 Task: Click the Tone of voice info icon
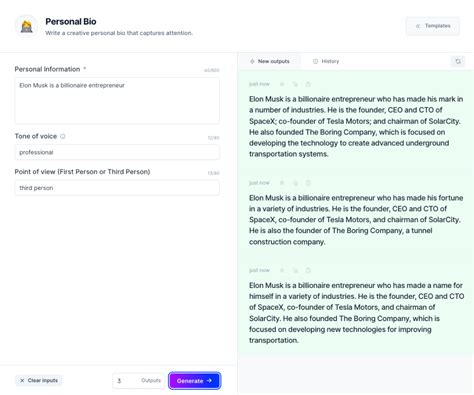(63, 136)
